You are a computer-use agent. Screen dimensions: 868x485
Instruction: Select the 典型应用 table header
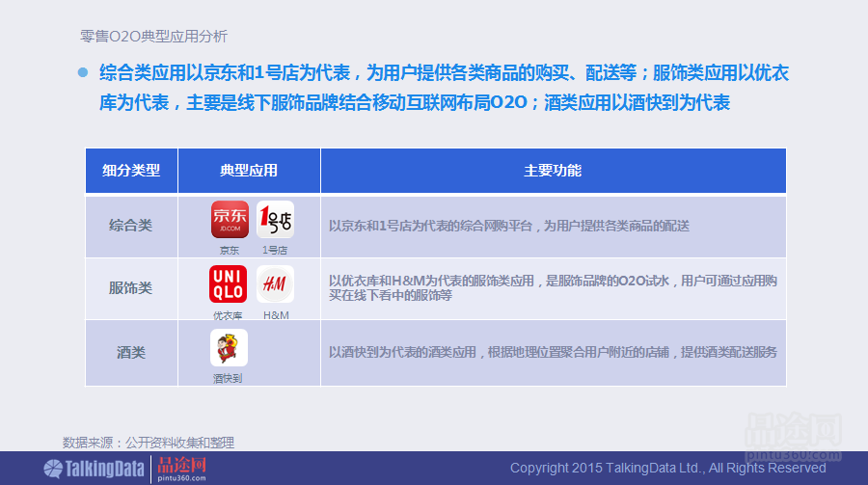(x=249, y=171)
